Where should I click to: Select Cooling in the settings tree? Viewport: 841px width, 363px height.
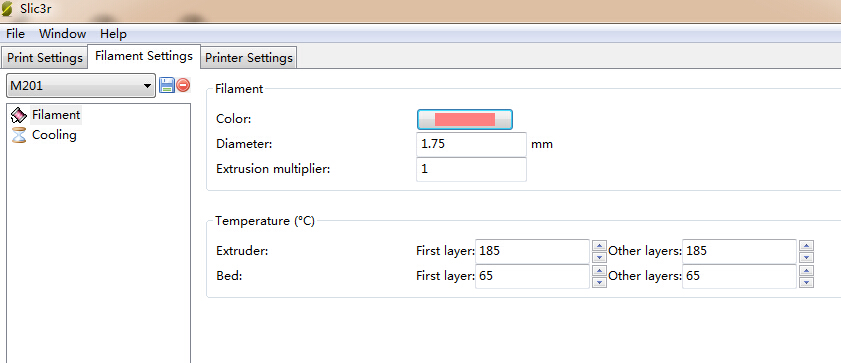point(54,135)
